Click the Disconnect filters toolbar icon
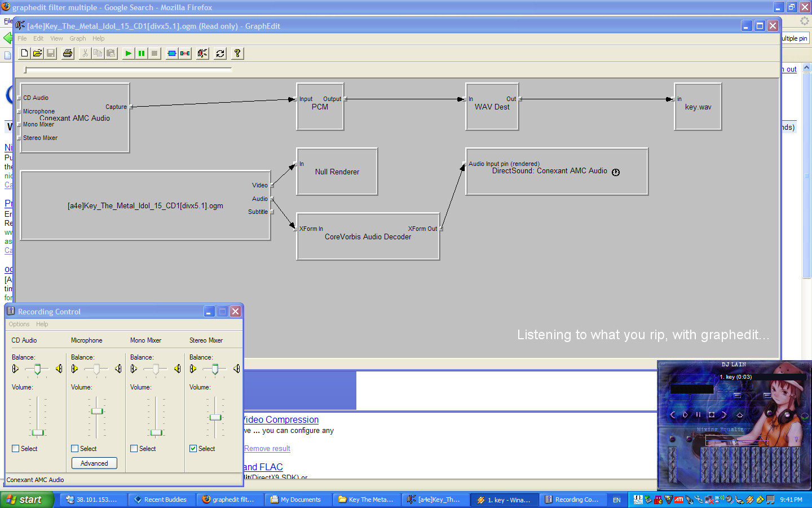The height and width of the screenshot is (508, 812). point(185,53)
